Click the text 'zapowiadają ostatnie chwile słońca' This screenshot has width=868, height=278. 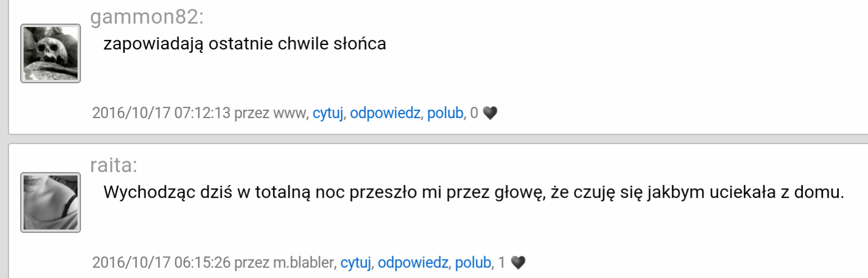tap(245, 44)
